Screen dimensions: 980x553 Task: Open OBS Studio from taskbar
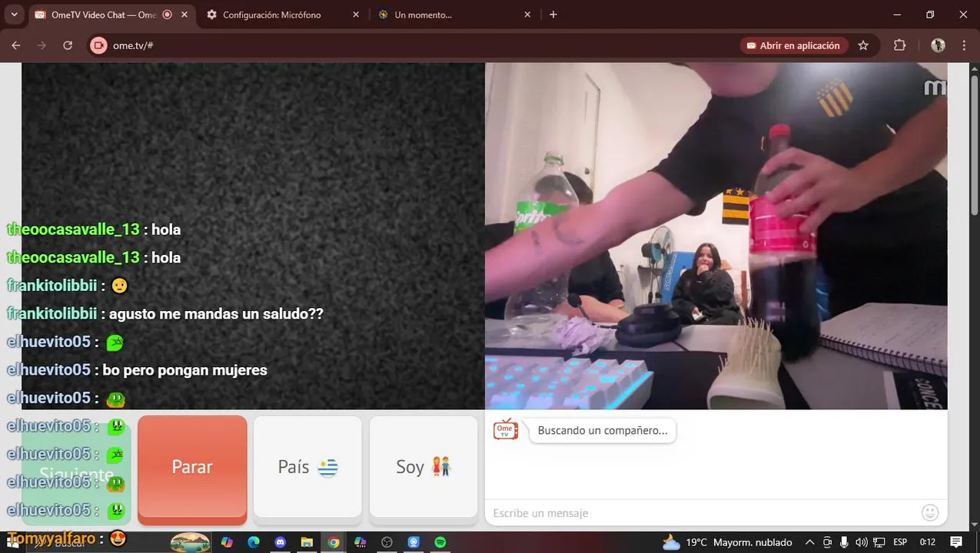coord(387,542)
